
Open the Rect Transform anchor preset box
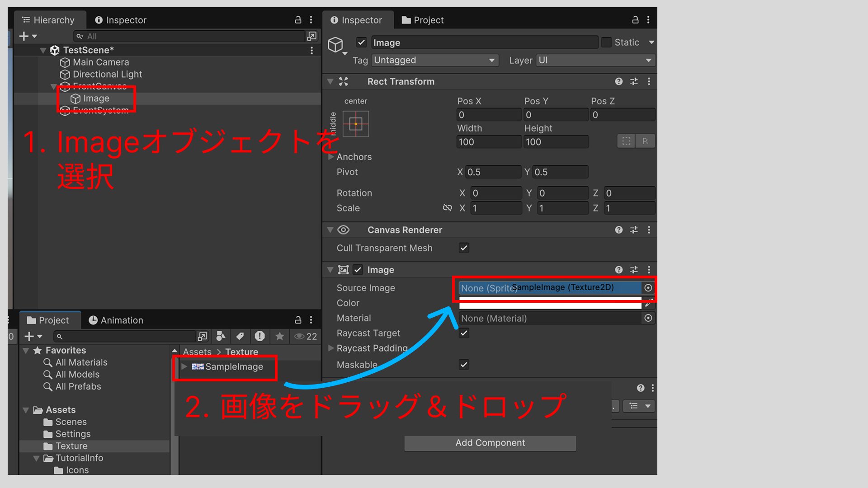click(x=356, y=124)
